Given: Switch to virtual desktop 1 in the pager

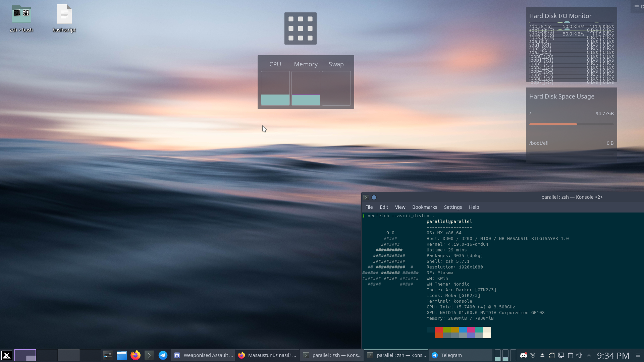Looking at the screenshot, I should [25, 355].
